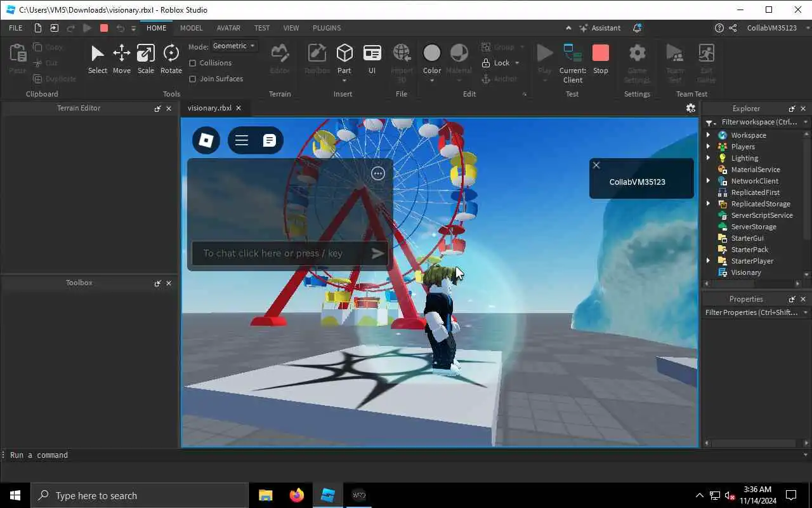Undock the Toolbox panel
The image size is (812, 508).
coord(157,283)
